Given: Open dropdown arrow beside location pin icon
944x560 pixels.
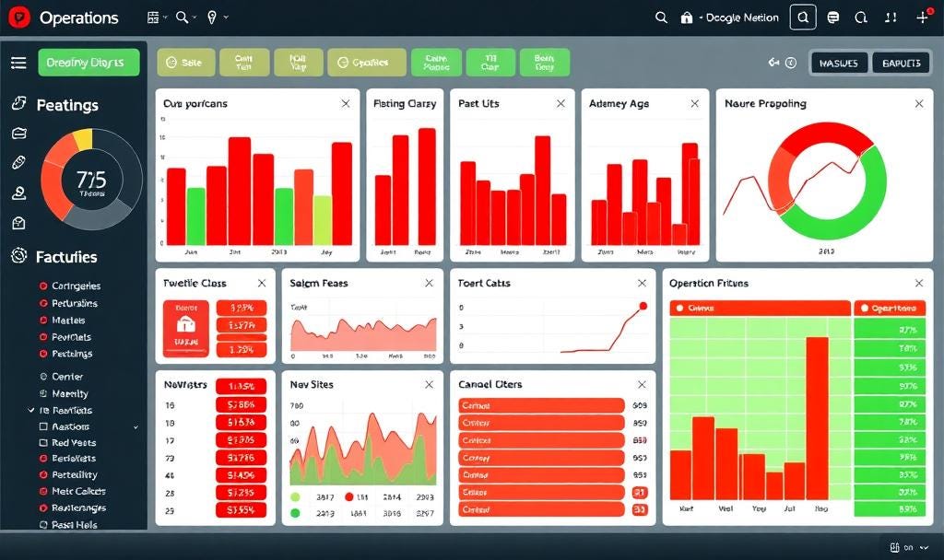Looking at the screenshot, I should (227, 17).
